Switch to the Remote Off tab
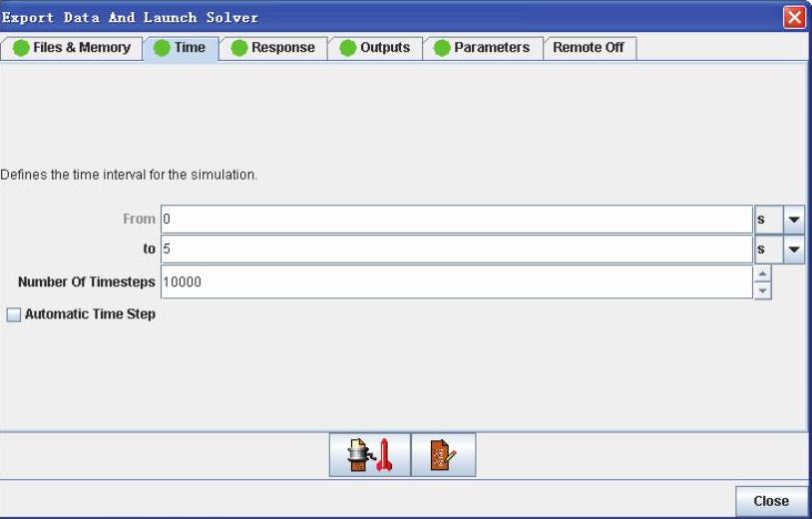 589,48
